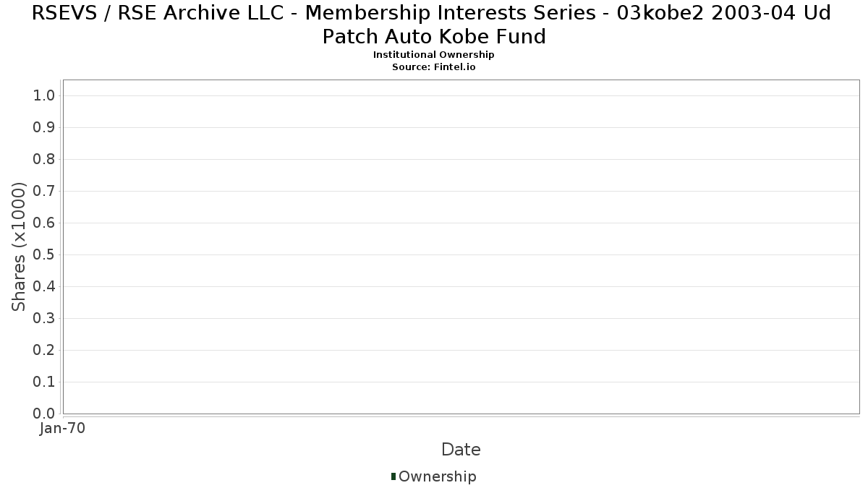This screenshot has width=868, height=488.
Task: Select the 0.8 y-axis tick label
Action: 45,160
